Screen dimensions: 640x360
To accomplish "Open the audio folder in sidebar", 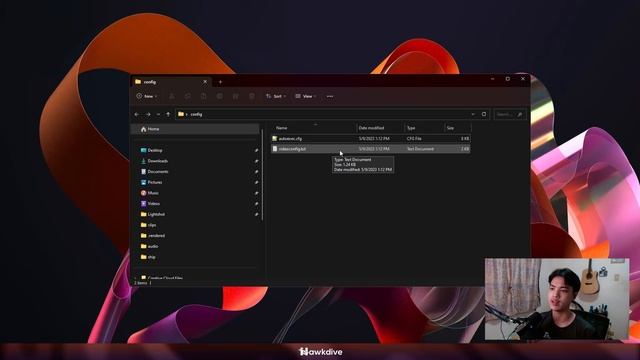I will pos(149,246).
